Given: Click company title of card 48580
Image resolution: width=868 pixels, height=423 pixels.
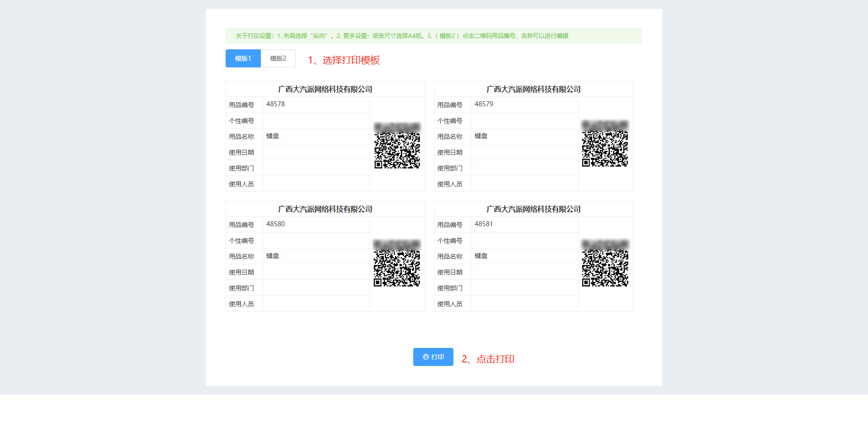Looking at the screenshot, I should [325, 209].
